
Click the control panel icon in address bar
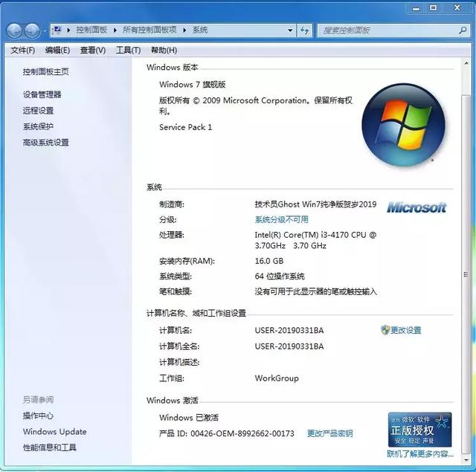pos(57,30)
